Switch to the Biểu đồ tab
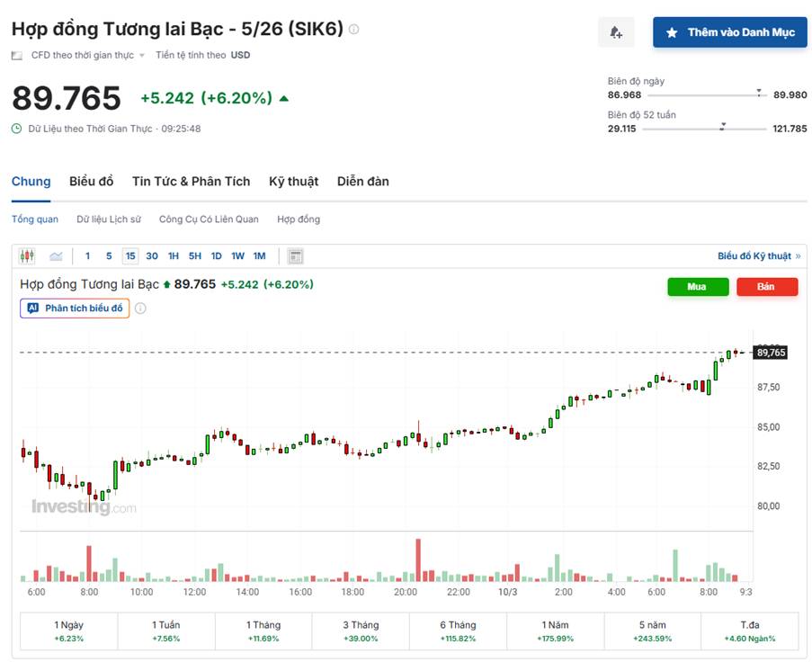Image resolution: width=812 pixels, height=662 pixels. 91,182
